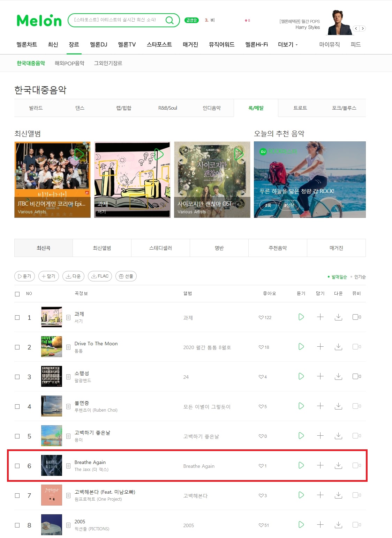This screenshot has width=392, height=538.
Task: Click the FLAC download button
Action: (100, 276)
